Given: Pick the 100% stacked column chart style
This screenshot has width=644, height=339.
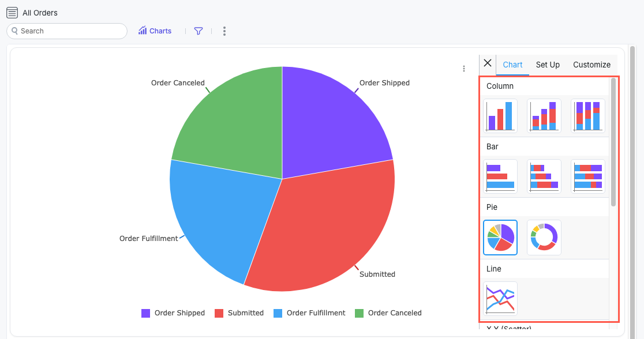Looking at the screenshot, I should tap(587, 115).
